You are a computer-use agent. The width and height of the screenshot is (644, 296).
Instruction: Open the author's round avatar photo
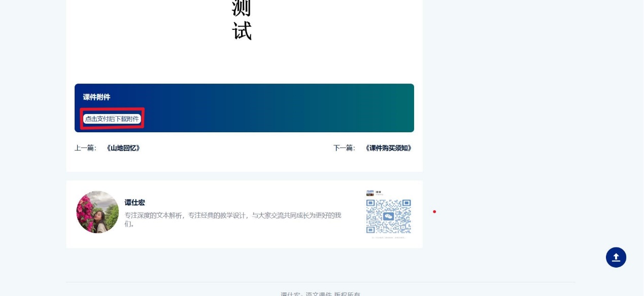(97, 212)
